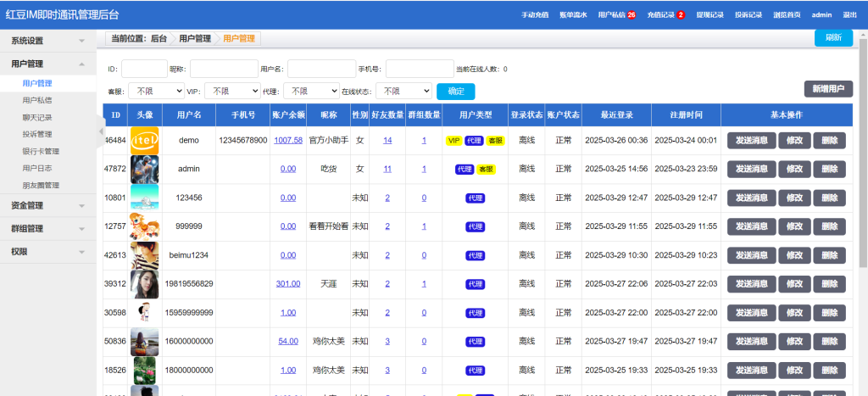Open demo's account balance link 1007.58
Image resolution: width=868 pixels, height=396 pixels.
[x=288, y=141]
